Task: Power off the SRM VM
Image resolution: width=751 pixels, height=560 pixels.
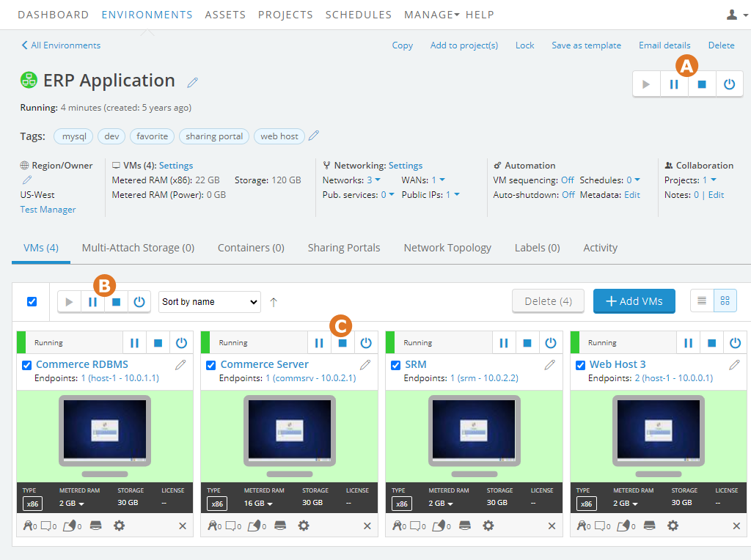Action: click(x=551, y=343)
